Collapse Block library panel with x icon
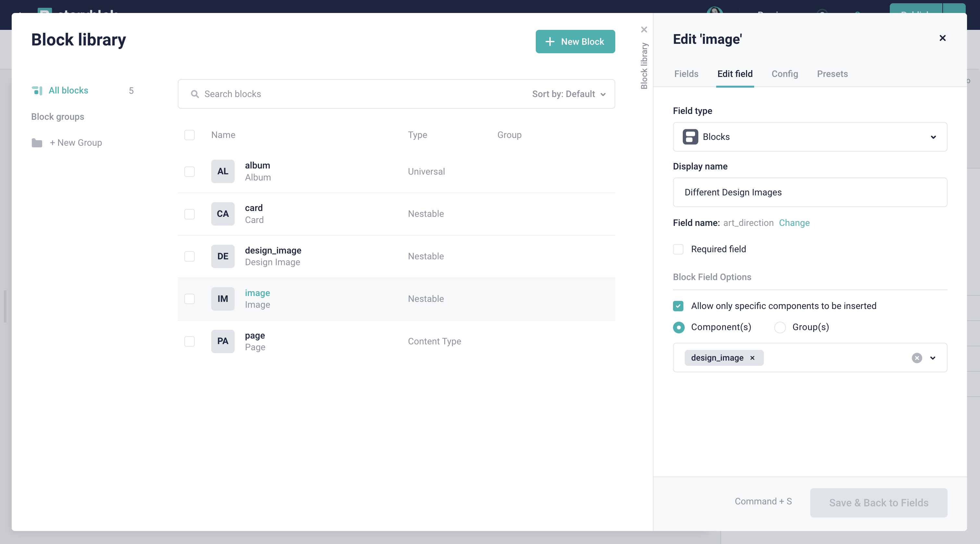This screenshot has height=544, width=980. point(644,30)
